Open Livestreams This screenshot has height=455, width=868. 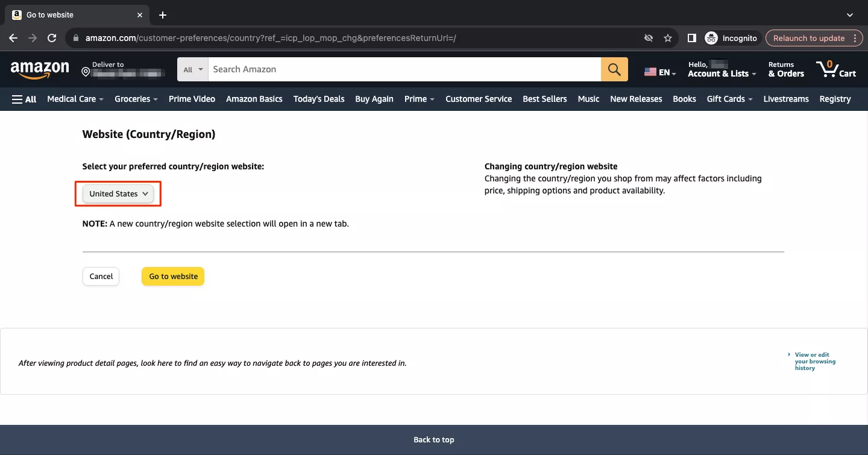point(786,99)
